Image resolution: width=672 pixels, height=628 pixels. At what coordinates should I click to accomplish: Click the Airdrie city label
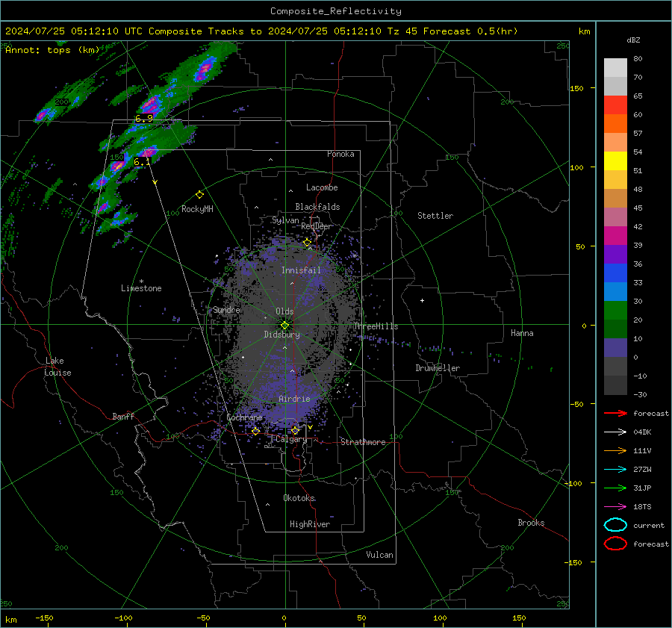(x=294, y=399)
